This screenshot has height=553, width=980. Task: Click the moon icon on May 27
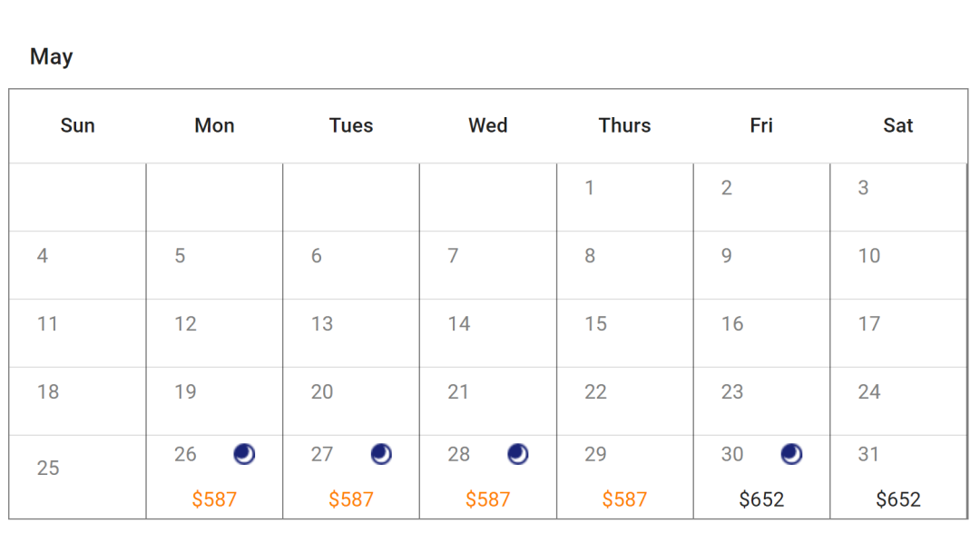pos(381,454)
